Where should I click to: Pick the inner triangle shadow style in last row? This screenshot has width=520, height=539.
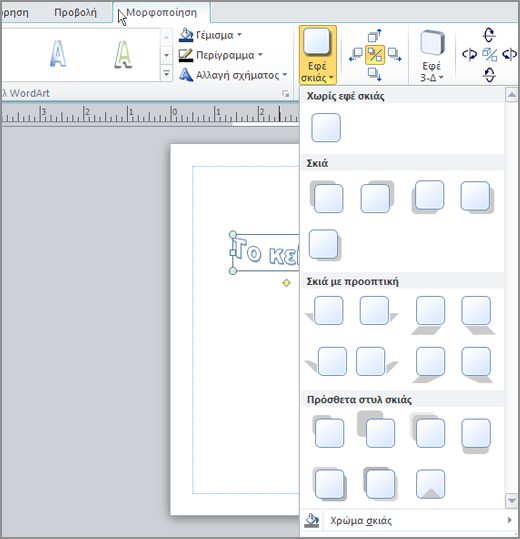coord(430,484)
